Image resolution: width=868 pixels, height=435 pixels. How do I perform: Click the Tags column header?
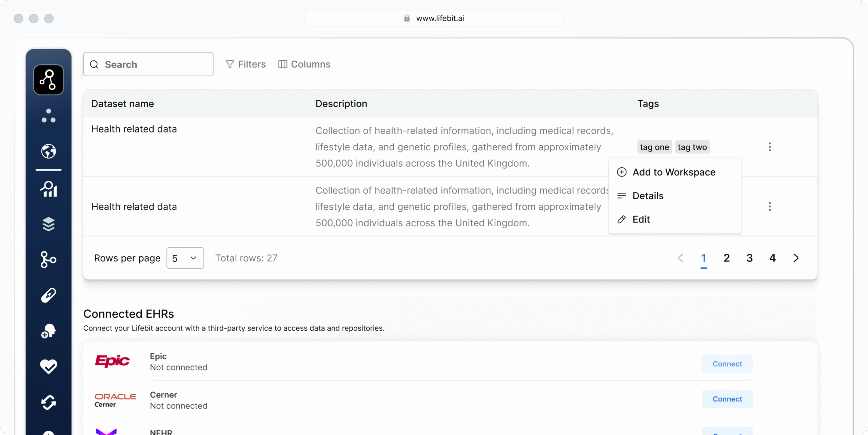[x=648, y=104]
